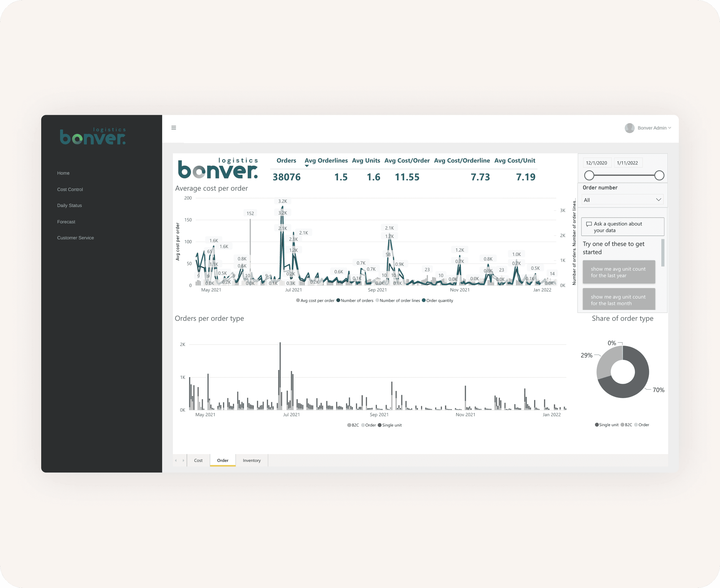This screenshot has width=720, height=588.
Task: Open Cost Control in the sidebar
Action: click(x=70, y=189)
